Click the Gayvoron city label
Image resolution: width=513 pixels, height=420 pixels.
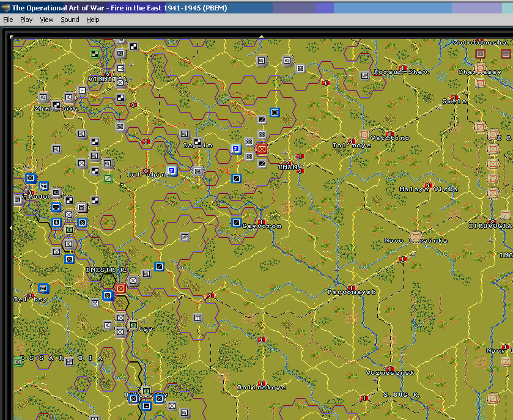tap(262, 226)
